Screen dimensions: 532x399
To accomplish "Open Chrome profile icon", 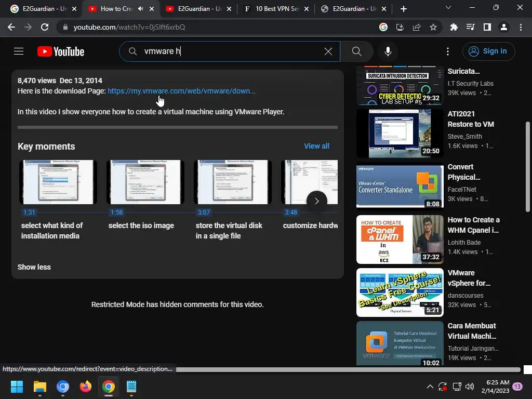I will click(503, 27).
